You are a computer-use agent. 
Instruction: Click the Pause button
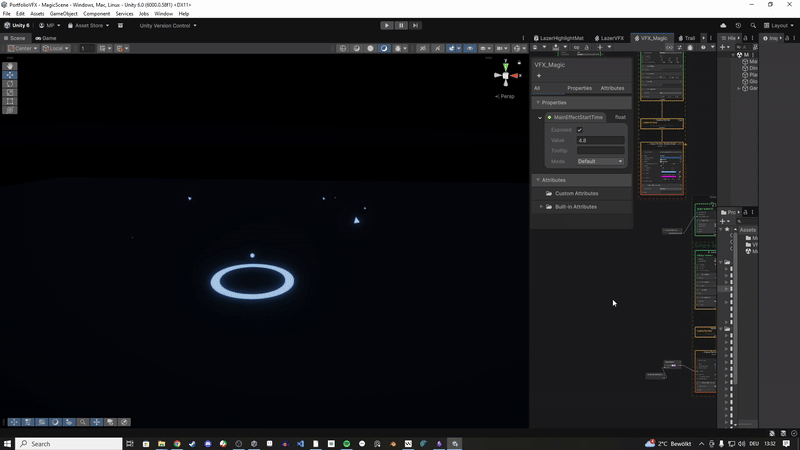pyautogui.click(x=401, y=25)
